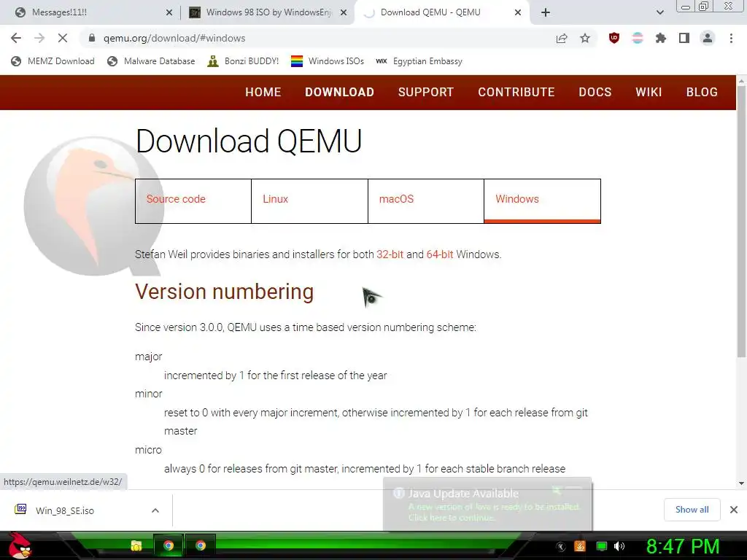Close the Download QEMU tab
Image resolution: width=747 pixels, height=560 pixels.
518,12
